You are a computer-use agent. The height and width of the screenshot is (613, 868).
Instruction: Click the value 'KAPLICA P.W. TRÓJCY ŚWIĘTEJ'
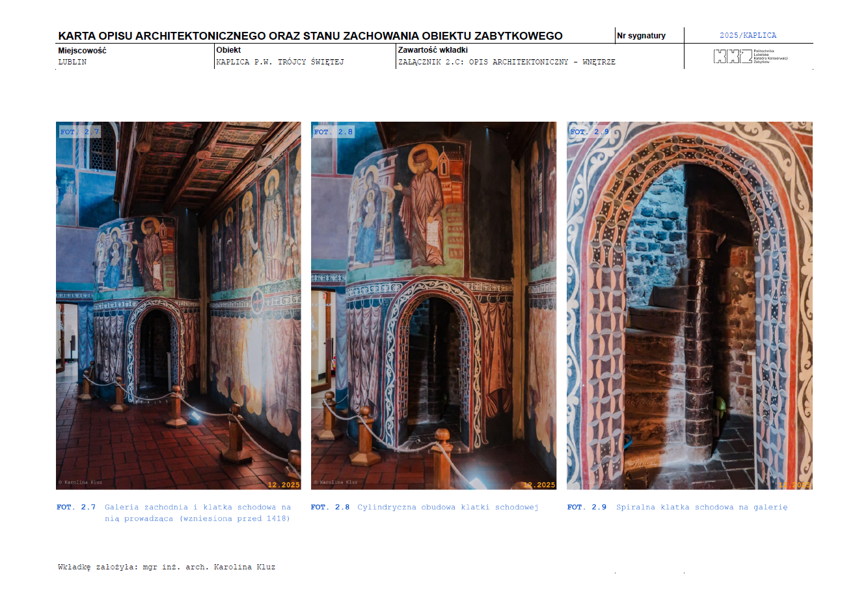pyautogui.click(x=280, y=62)
